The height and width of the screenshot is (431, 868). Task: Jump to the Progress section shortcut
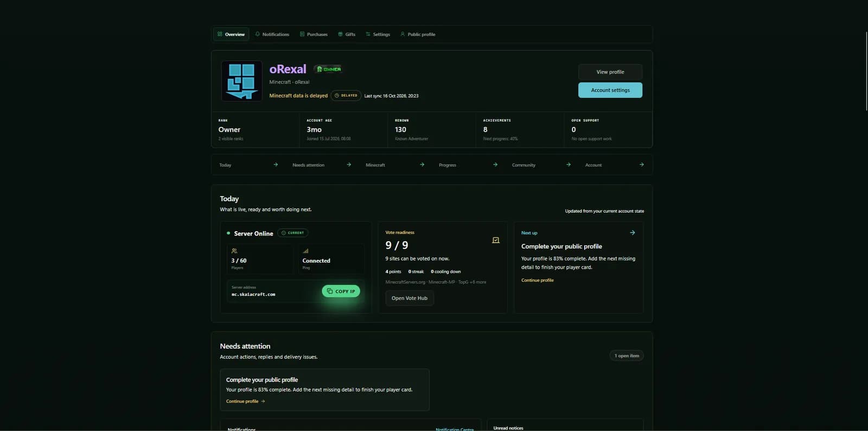tap(468, 164)
